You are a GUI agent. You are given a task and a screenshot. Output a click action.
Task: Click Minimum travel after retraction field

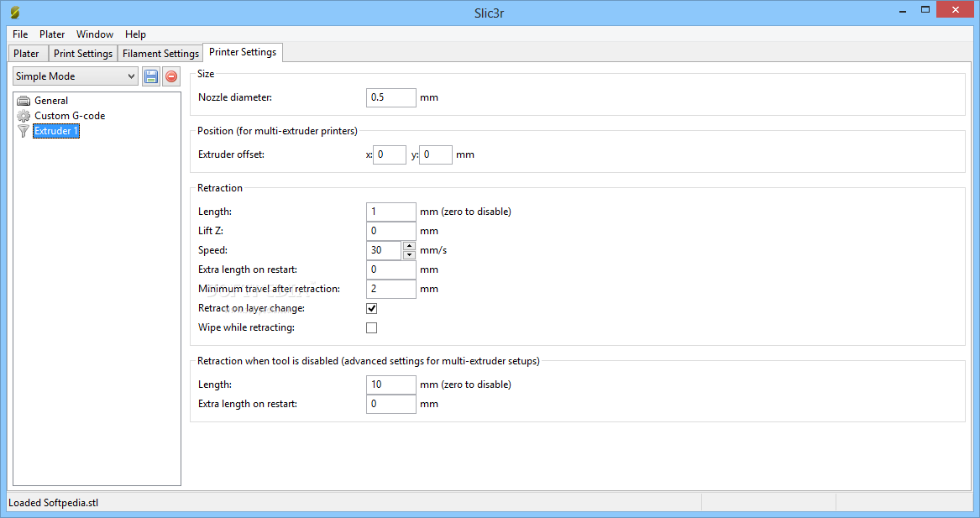390,290
